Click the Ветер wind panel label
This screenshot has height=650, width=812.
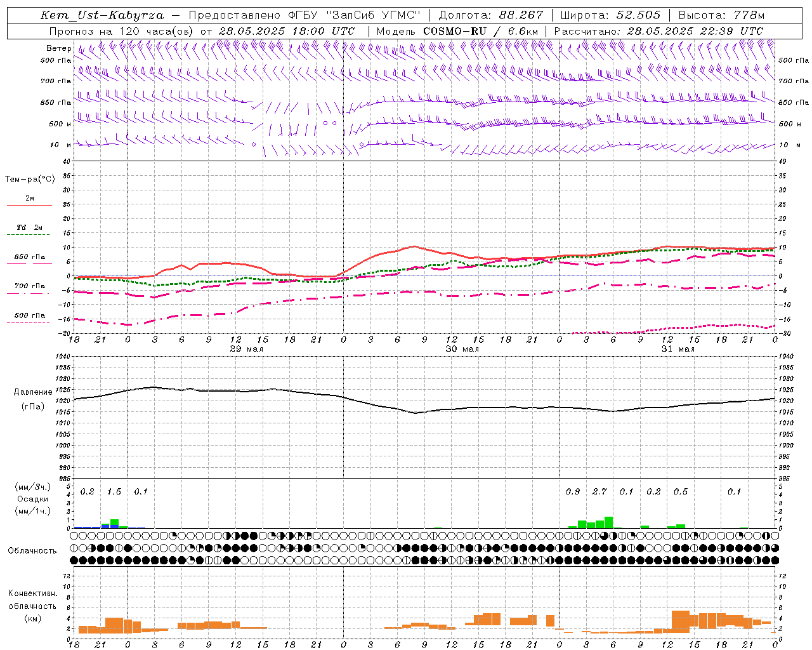(x=58, y=48)
